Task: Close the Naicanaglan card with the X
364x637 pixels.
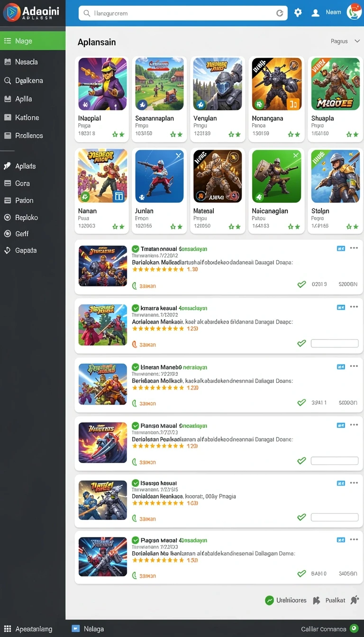Action: (x=295, y=155)
